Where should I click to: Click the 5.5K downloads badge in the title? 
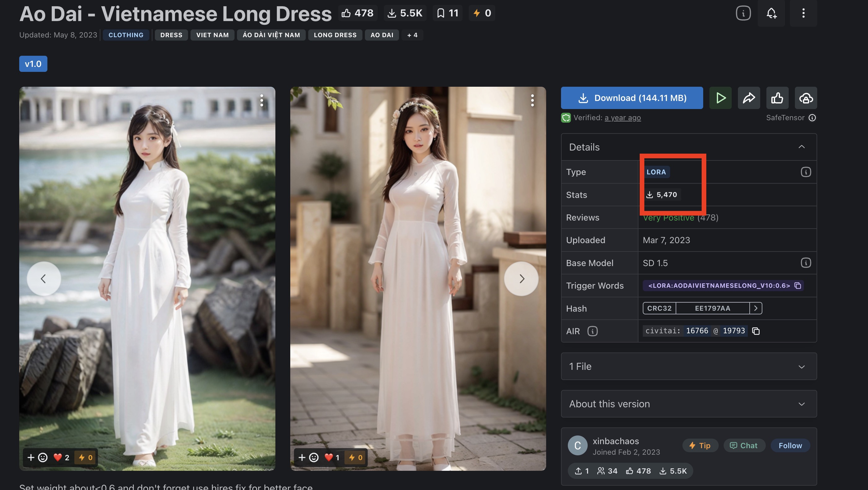[x=405, y=13]
